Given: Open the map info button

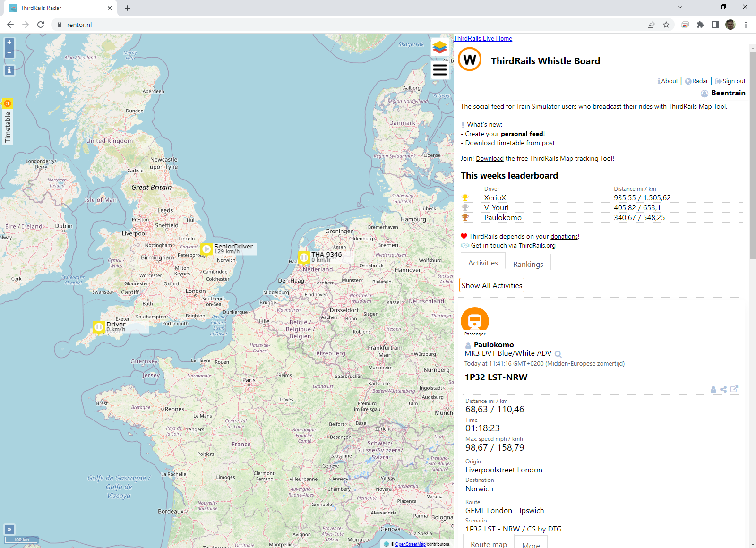Looking at the screenshot, I should click(9, 70).
